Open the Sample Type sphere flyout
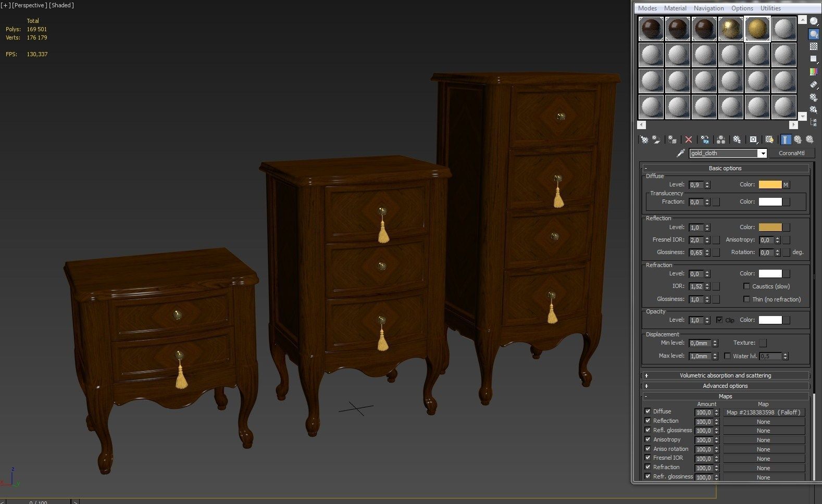 tap(814, 21)
